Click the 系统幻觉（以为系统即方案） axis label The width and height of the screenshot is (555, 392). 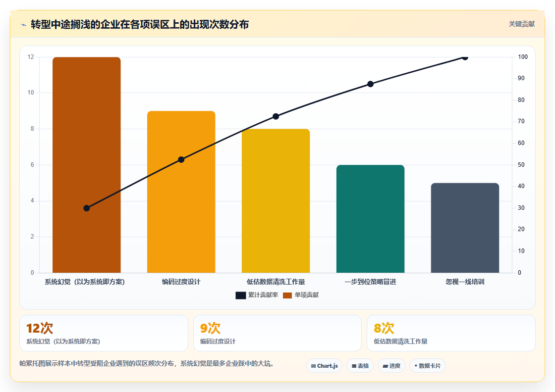[85, 282]
